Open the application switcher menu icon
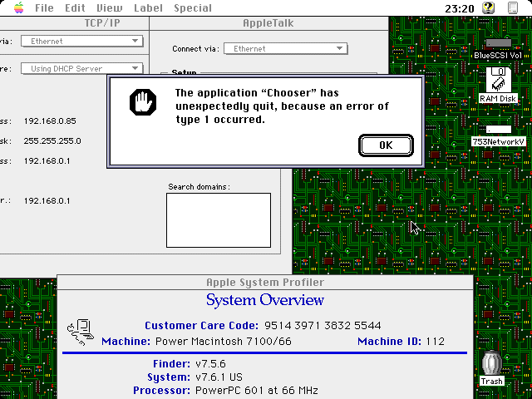The image size is (532, 399). (515, 8)
